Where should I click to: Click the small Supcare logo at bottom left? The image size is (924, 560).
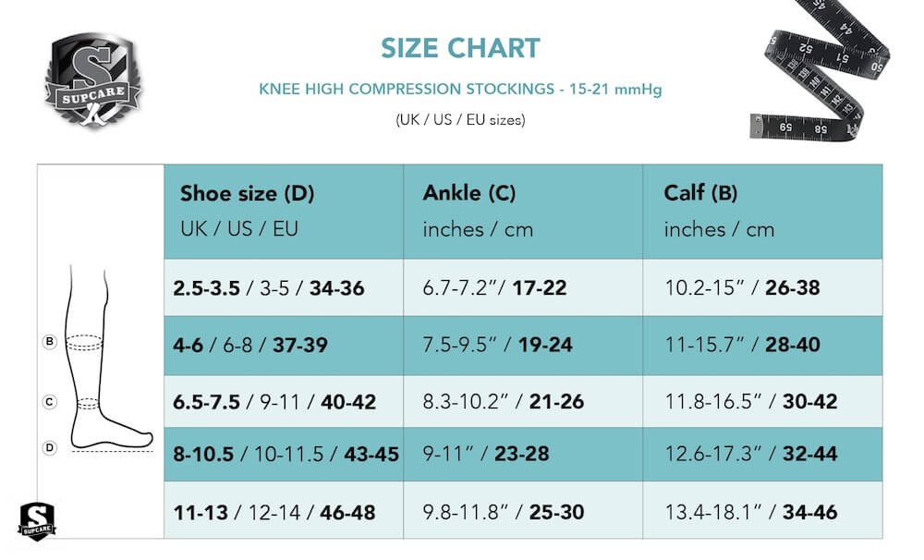pos(37,521)
